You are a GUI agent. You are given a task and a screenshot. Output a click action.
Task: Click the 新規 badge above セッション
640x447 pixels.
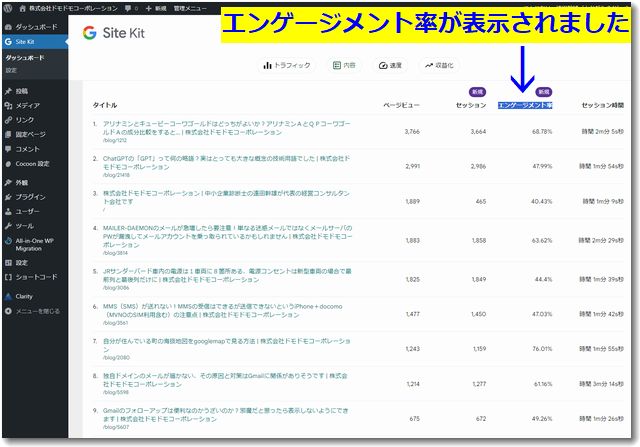[x=477, y=92]
